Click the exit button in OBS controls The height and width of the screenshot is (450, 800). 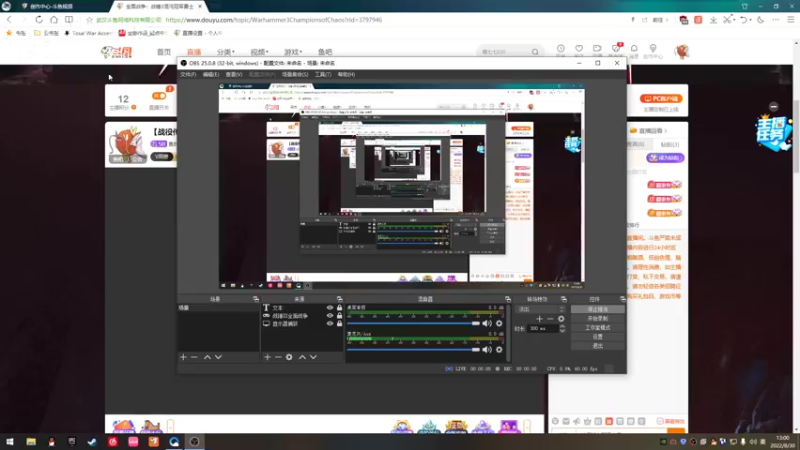pos(597,346)
